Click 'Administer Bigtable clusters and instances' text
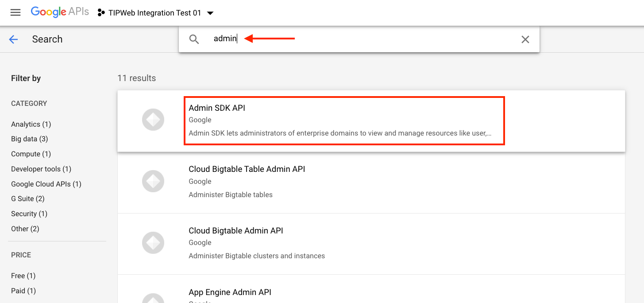 pos(257,256)
